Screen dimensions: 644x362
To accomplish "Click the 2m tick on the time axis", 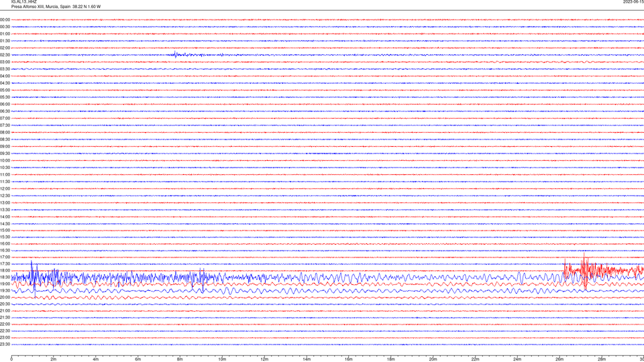I will [54, 359].
